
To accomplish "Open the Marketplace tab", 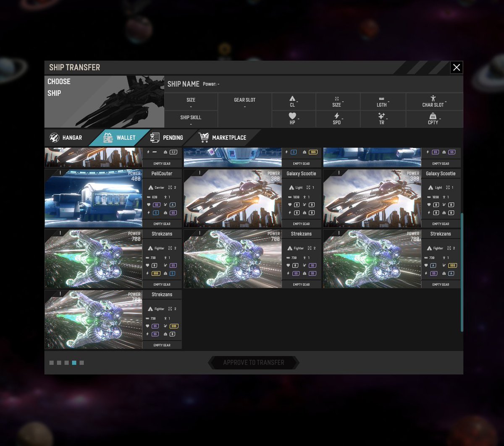I will click(x=223, y=137).
